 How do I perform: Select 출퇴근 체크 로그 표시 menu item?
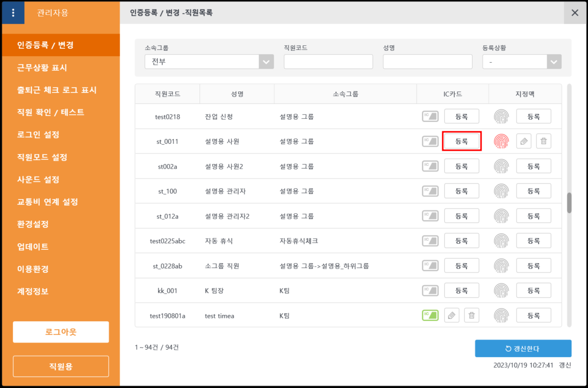click(57, 90)
